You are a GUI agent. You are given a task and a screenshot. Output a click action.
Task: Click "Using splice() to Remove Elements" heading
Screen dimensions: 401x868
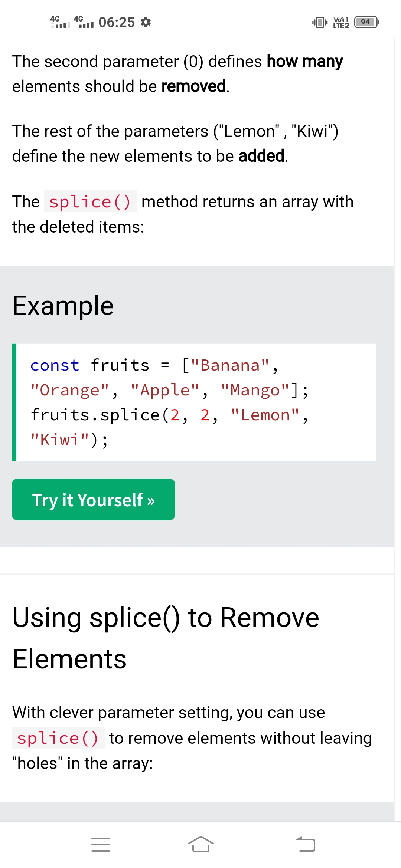point(166,638)
